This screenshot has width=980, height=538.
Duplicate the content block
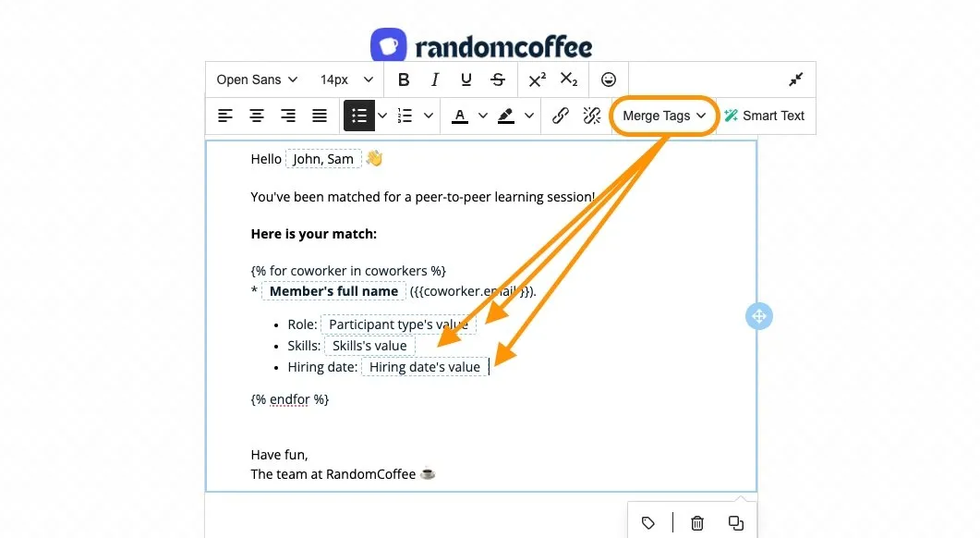735,522
